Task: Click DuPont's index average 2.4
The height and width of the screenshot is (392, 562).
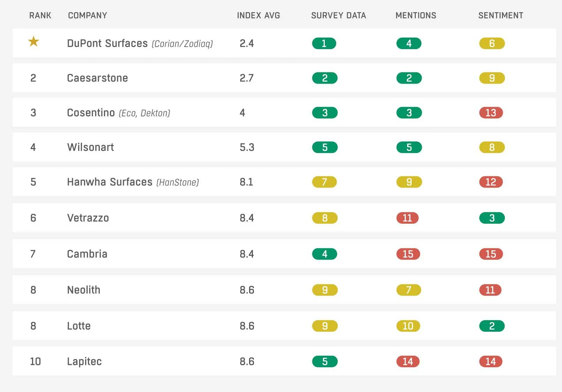Action: pos(247,43)
